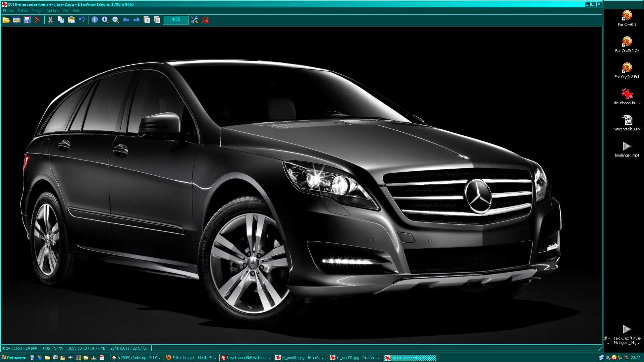Delete file with the red X icon
The width and height of the screenshot is (644, 362).
(37, 20)
